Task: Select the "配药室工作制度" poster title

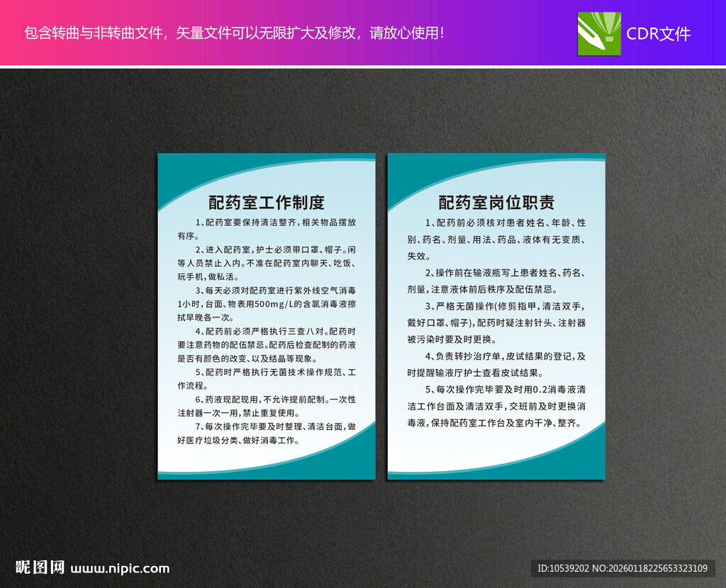Action: tap(267, 202)
